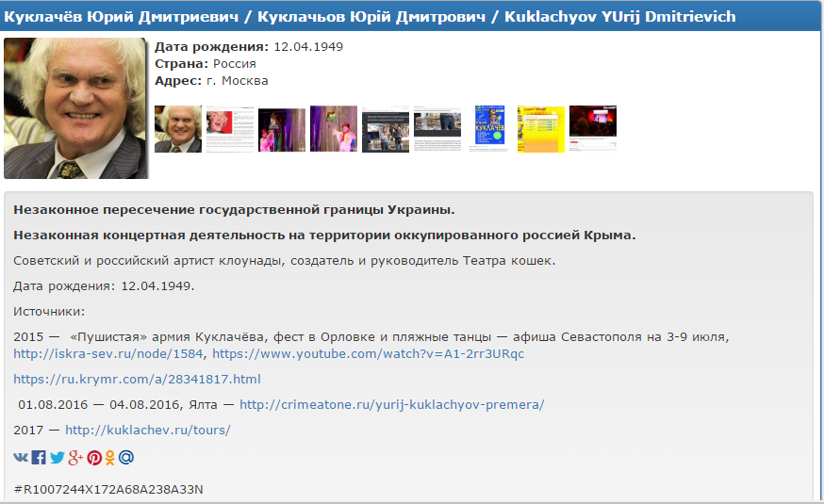Image resolution: width=824 pixels, height=504 pixels.
Task: View the third thumbnail of pink stage
Action: click(x=282, y=129)
